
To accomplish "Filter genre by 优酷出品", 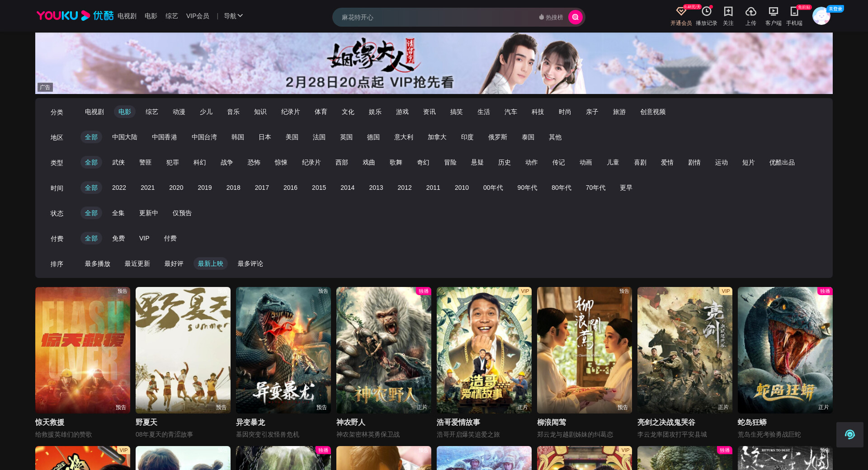I will pyautogui.click(x=782, y=162).
